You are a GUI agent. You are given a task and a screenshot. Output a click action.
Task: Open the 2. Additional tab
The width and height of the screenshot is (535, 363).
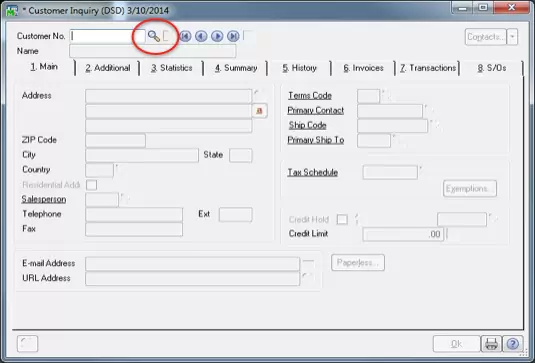[x=108, y=68]
